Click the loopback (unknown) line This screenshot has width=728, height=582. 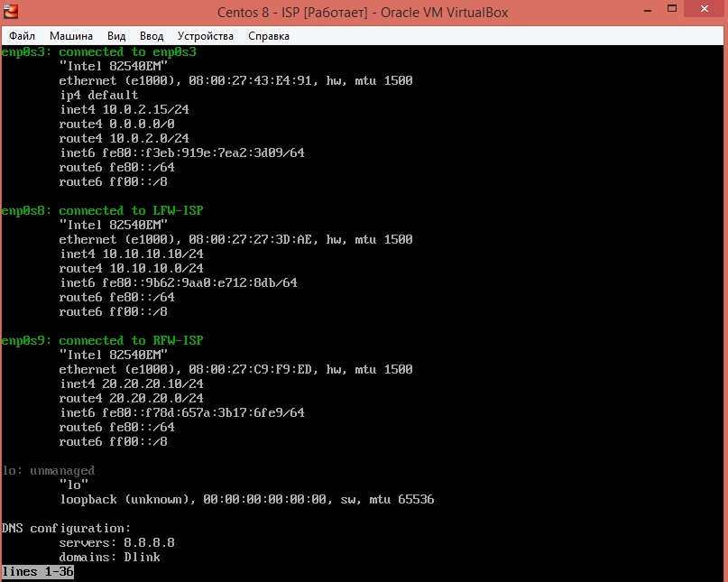pos(247,500)
